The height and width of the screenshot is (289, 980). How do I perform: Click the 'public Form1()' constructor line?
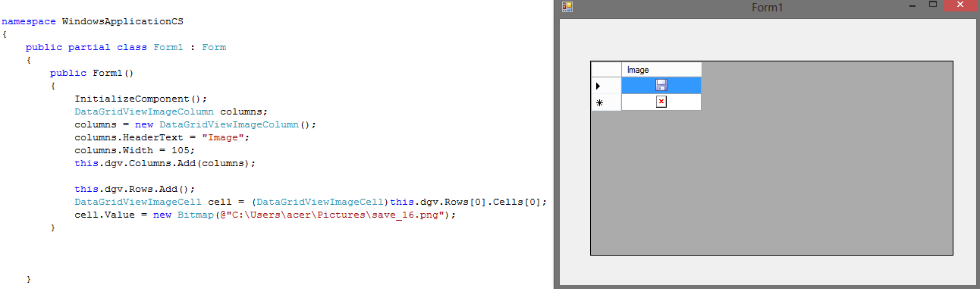pyautogui.click(x=92, y=74)
